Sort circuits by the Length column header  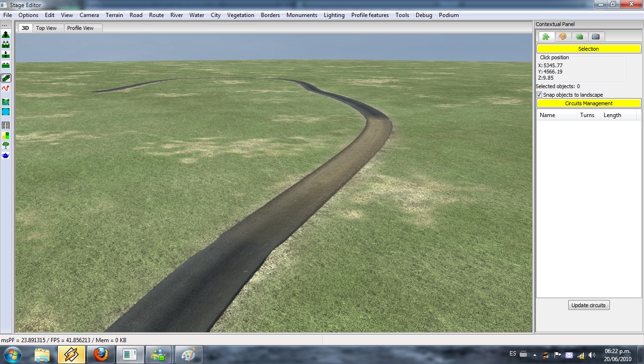pyautogui.click(x=612, y=115)
